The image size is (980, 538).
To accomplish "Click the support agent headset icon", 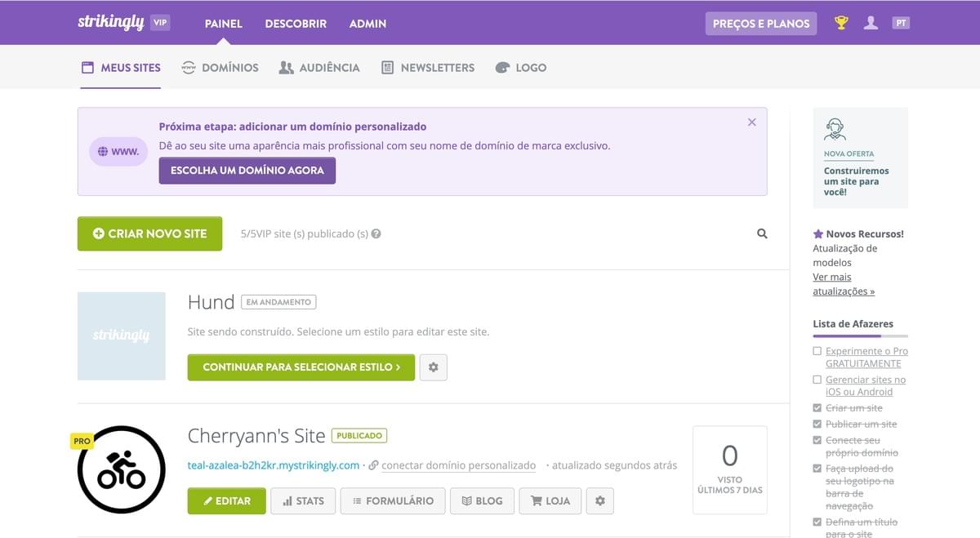I will (835, 129).
